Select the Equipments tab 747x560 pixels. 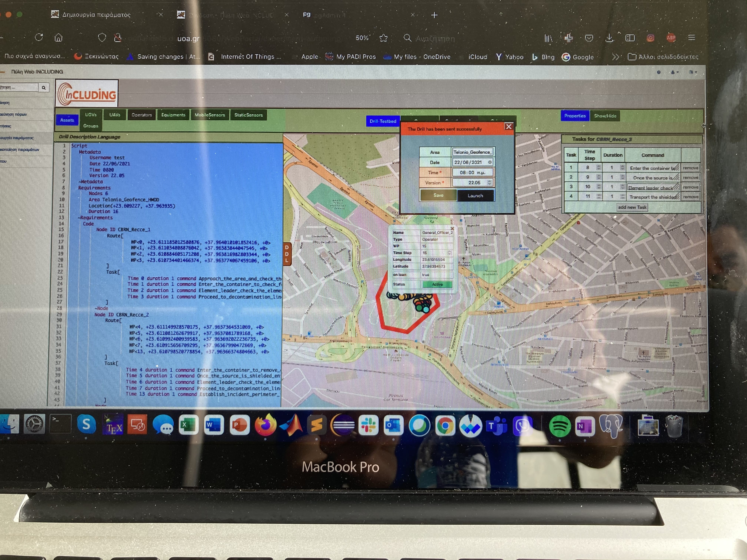click(x=173, y=115)
